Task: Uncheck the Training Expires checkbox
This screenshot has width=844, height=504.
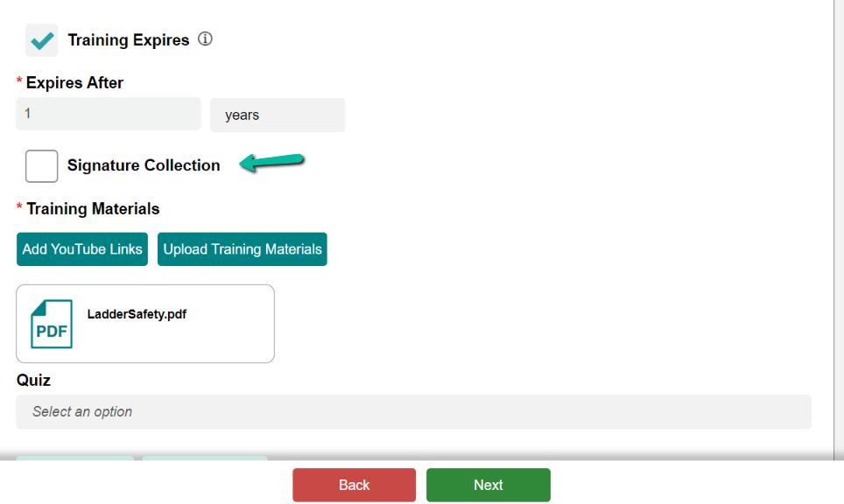Action: pyautogui.click(x=41, y=39)
